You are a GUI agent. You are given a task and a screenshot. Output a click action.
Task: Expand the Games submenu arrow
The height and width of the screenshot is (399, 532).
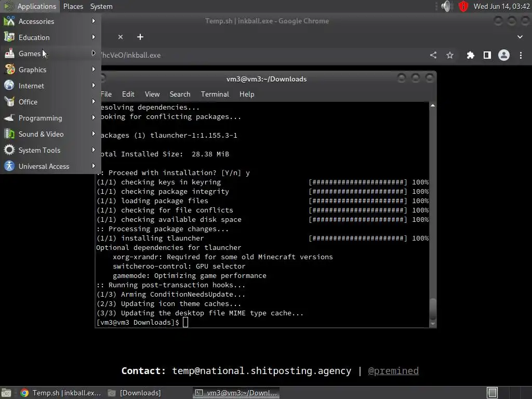click(x=94, y=54)
